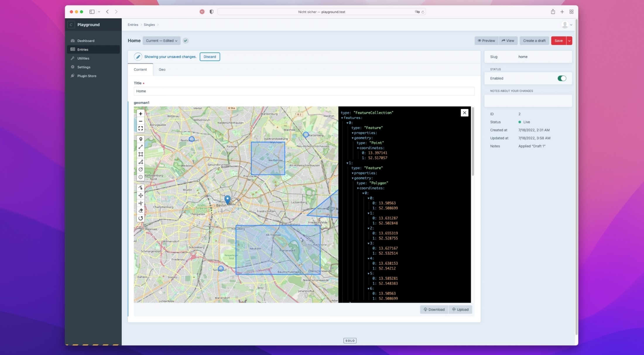Open the Current — Edited revision dropdown
Viewport: 644px width, 355px height.
161,41
